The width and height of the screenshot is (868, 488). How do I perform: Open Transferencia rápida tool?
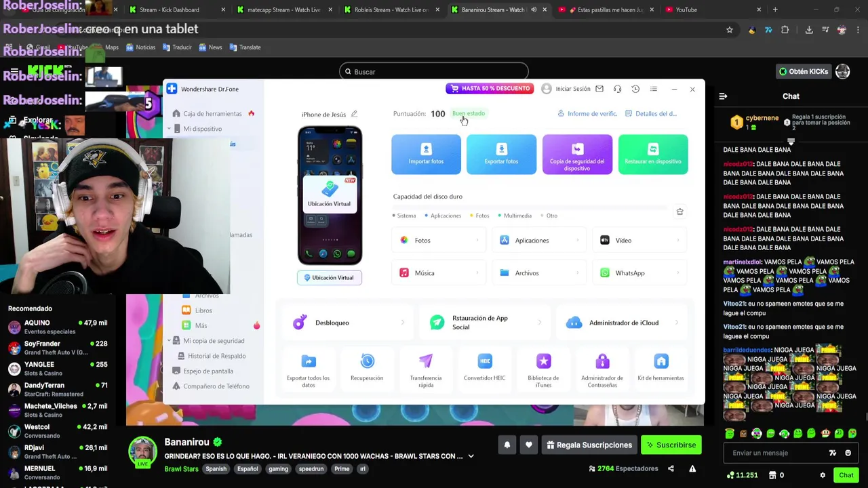[426, 370]
